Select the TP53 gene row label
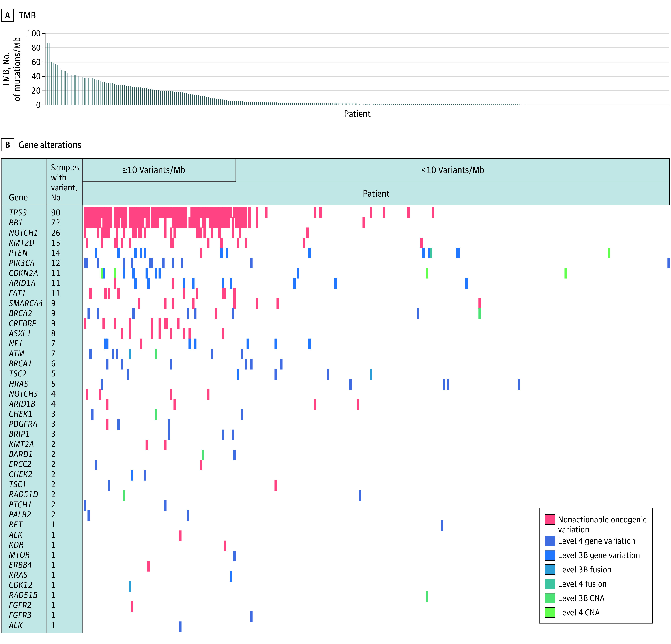The width and height of the screenshot is (671, 644). click(x=18, y=213)
